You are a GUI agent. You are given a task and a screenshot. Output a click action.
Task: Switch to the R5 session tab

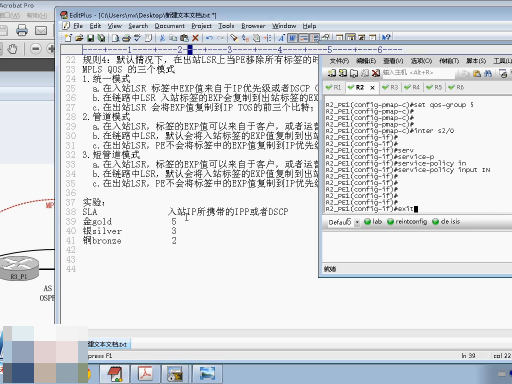434,87
